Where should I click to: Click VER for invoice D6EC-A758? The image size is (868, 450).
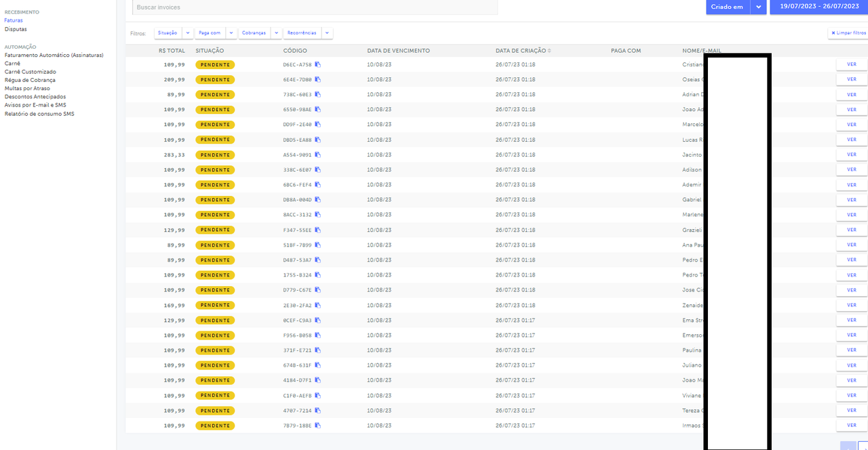coord(852,64)
